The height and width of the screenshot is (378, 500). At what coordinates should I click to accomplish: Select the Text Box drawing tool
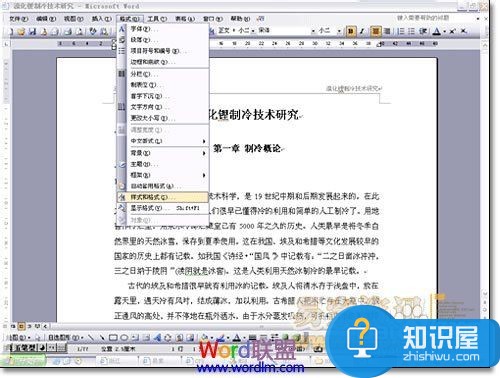pos(135,337)
